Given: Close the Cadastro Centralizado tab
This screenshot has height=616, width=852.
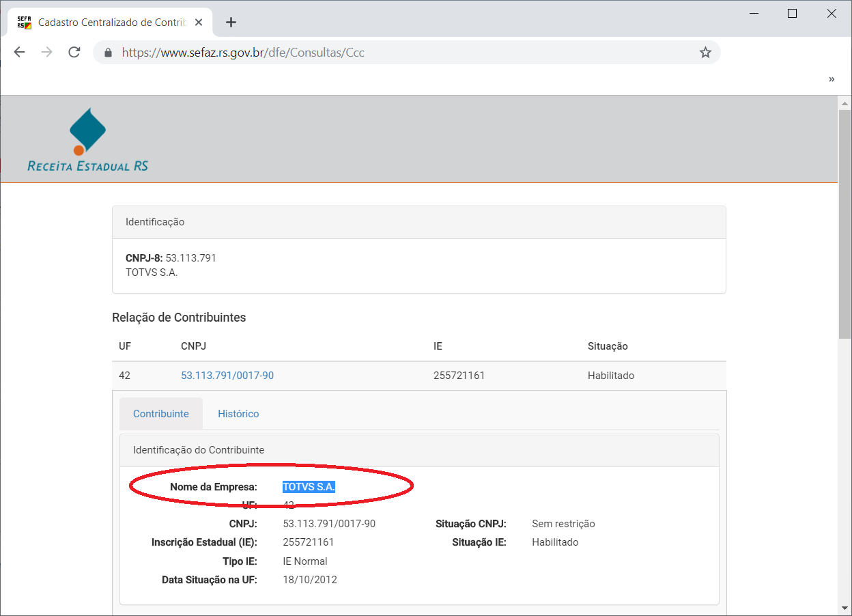Looking at the screenshot, I should [x=199, y=23].
